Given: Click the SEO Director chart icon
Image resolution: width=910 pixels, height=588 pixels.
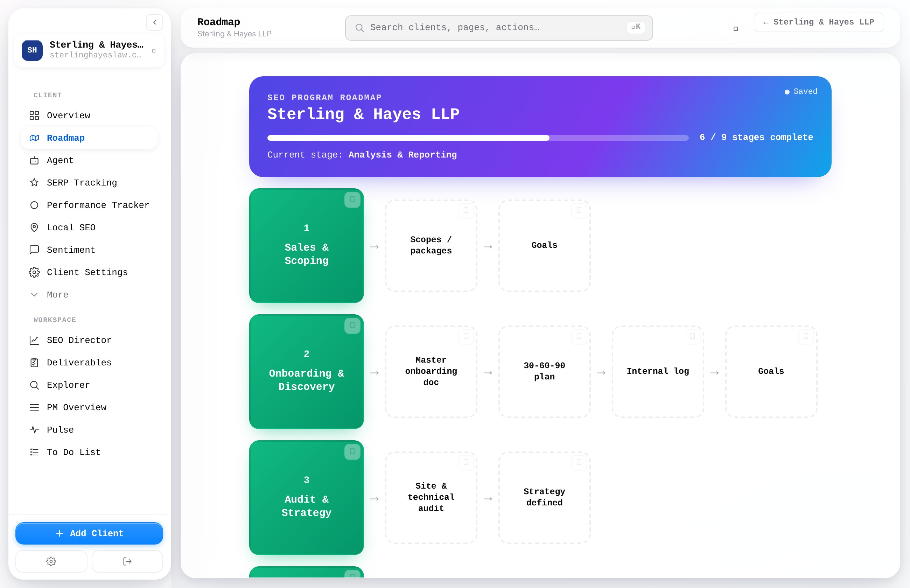Looking at the screenshot, I should pyautogui.click(x=34, y=340).
